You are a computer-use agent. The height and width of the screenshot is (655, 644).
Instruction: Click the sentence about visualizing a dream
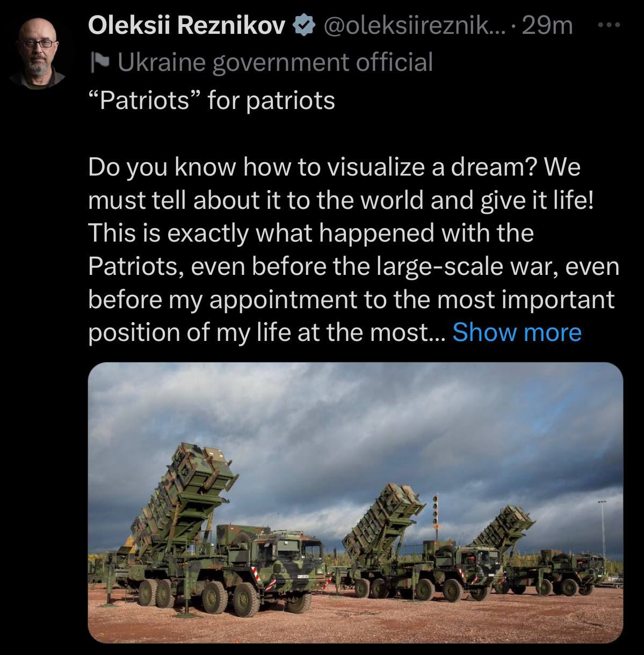click(x=310, y=168)
